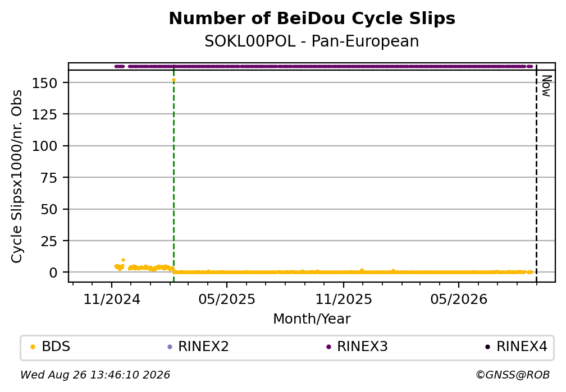Screen dimensions: 566x392
Task: Click the RINEX2 legend marker dot
Action: [x=170, y=347]
